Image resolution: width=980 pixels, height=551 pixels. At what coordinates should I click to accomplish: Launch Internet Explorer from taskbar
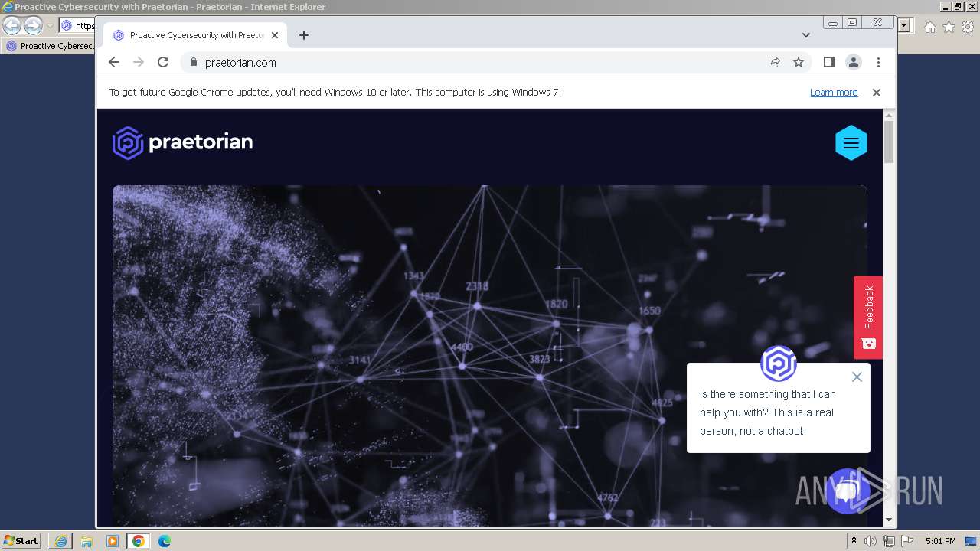point(60,541)
